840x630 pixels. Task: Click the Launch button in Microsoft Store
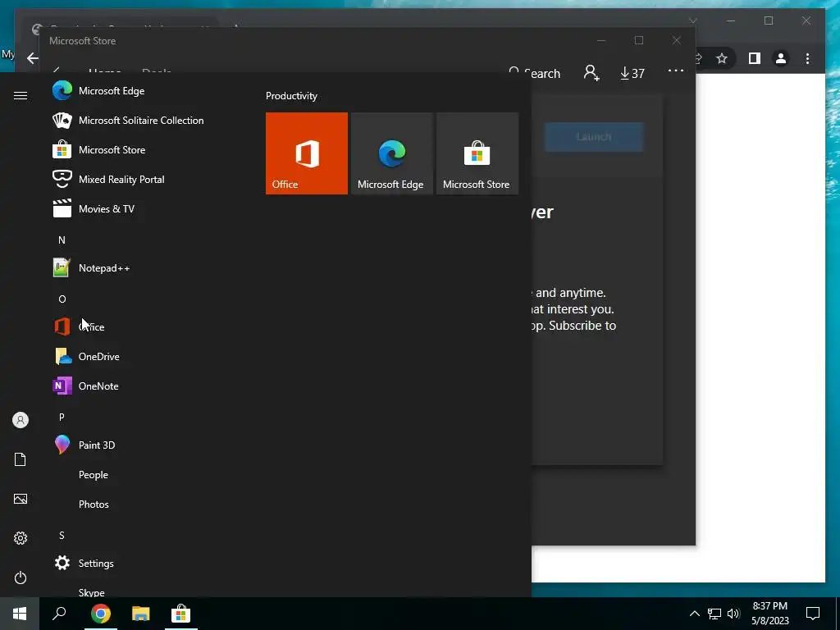pyautogui.click(x=594, y=137)
